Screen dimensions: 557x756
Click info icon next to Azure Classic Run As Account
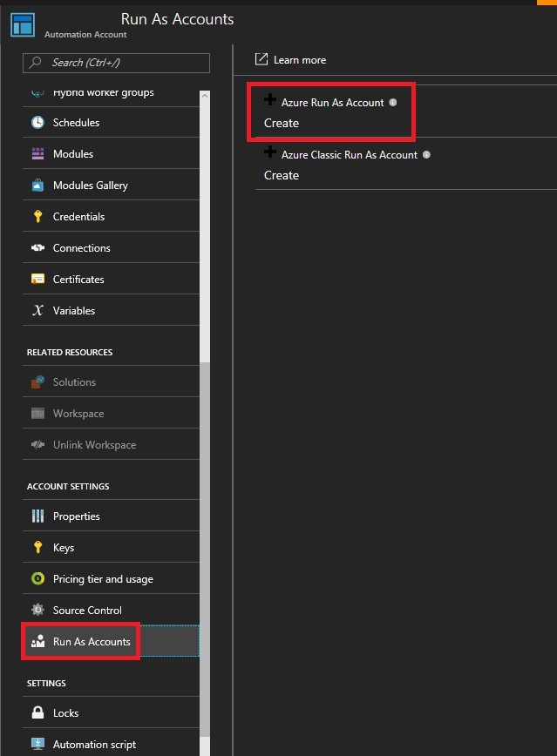[x=426, y=154]
